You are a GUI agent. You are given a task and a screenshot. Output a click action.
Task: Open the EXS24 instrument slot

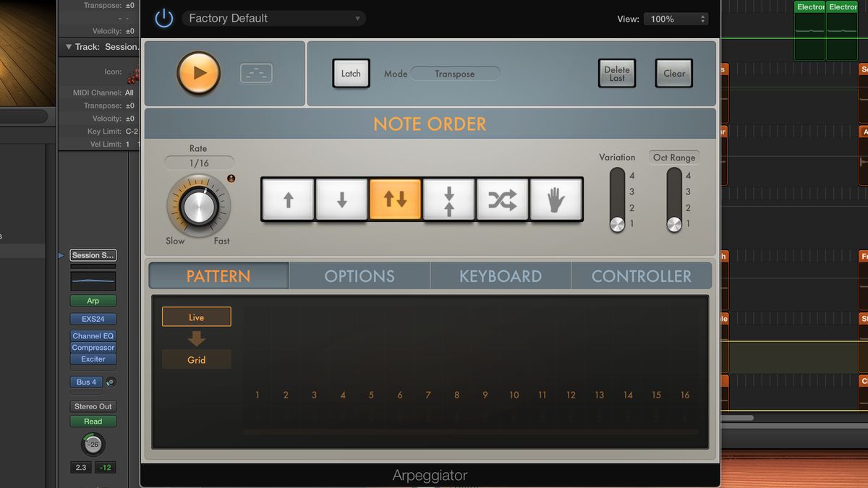(x=92, y=318)
